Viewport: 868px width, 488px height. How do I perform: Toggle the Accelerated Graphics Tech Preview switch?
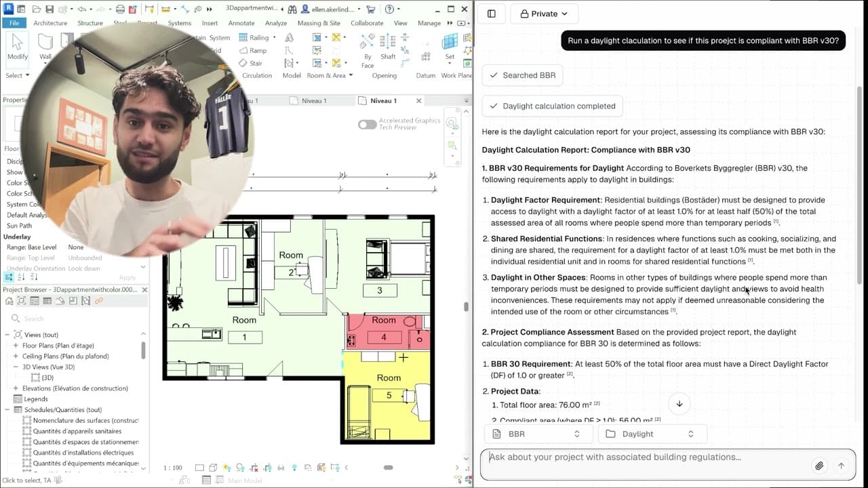[x=367, y=124]
